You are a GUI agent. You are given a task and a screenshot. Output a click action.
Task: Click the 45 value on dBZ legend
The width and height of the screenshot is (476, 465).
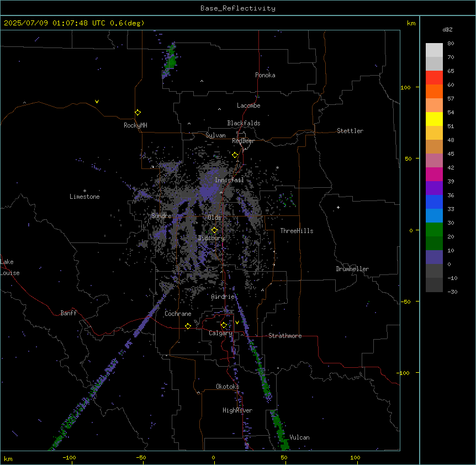click(x=451, y=154)
